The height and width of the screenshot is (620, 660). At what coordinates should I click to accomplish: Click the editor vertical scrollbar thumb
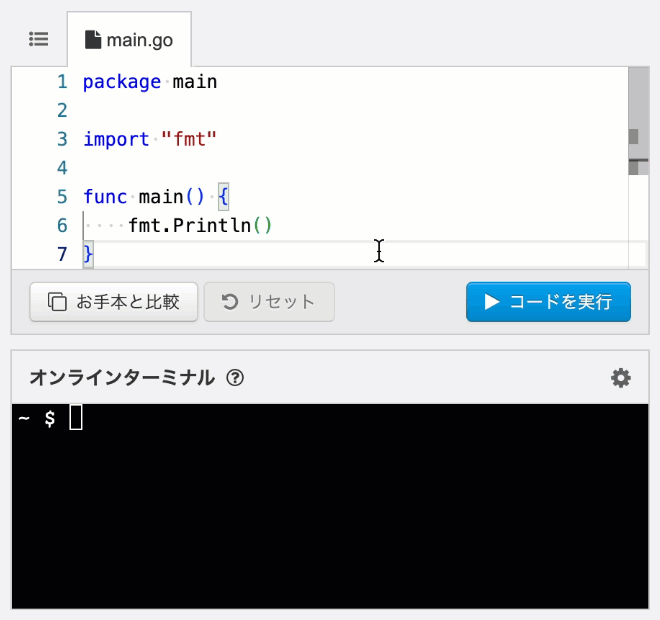[639, 121]
